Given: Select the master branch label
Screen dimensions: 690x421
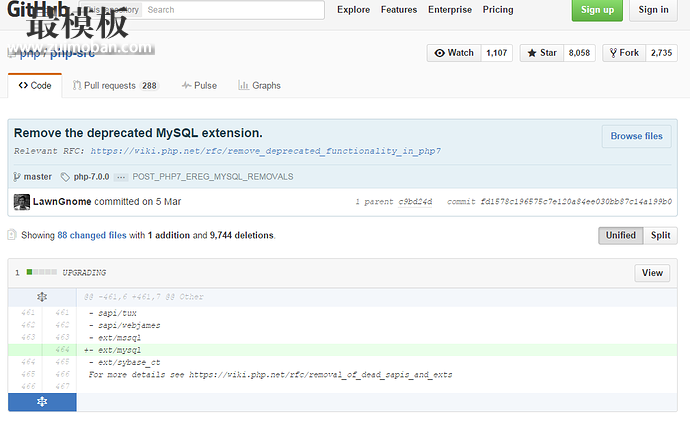Looking at the screenshot, I should [x=38, y=177].
